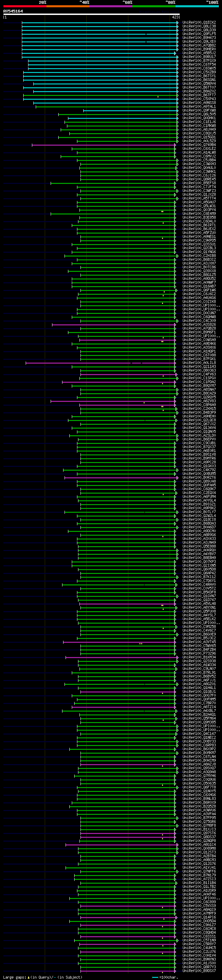Viewport: 222px width, 980px height.
Task: Click the cyan alignment bar for UniRef100_Q1ECK2
Action: (100, 23)
